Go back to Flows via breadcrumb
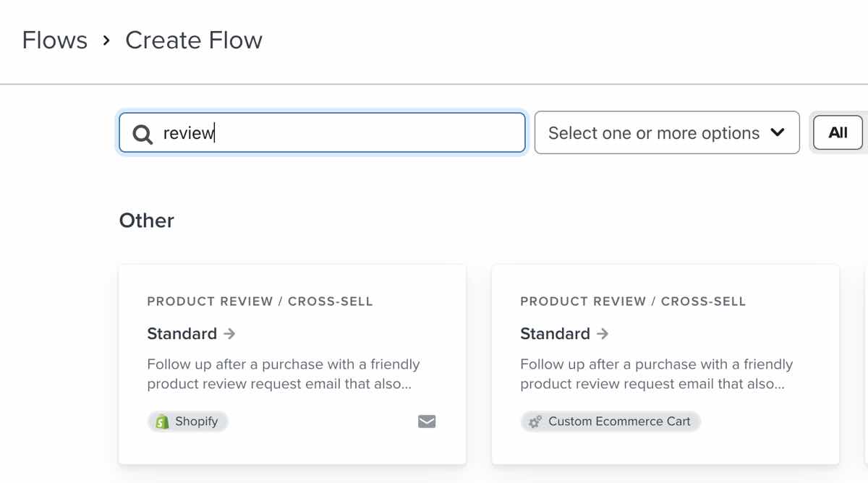The width and height of the screenshot is (868, 483). click(x=54, y=40)
